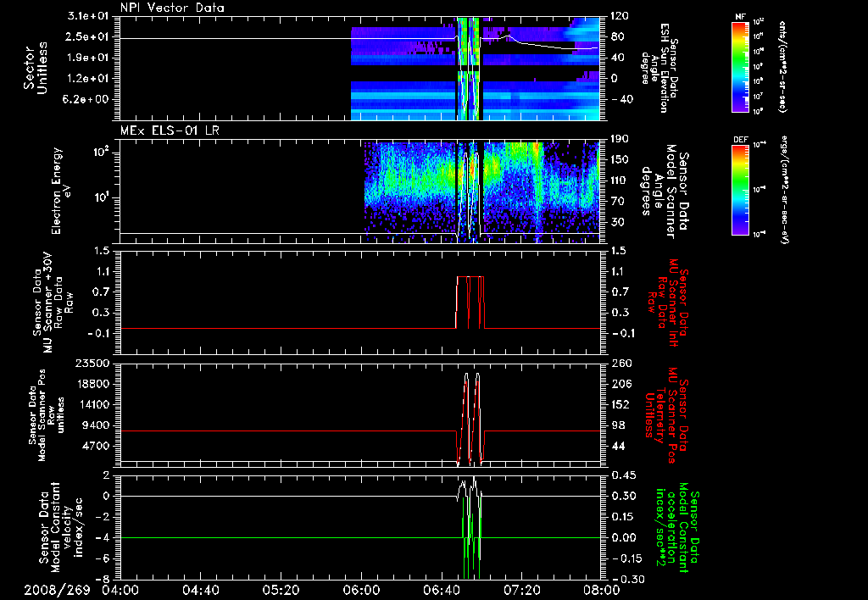
Task: Click the MEx ELS-01 LR panel title
Action: pyautogui.click(x=170, y=131)
